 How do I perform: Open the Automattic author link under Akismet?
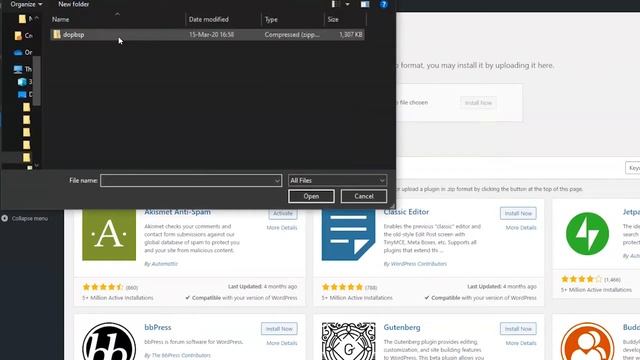pyautogui.click(x=164, y=264)
